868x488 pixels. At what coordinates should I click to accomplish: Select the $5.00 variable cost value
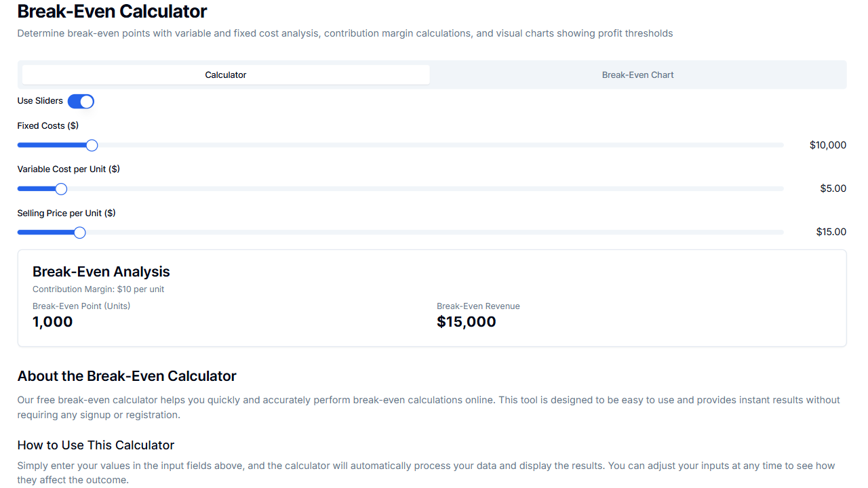(x=833, y=188)
